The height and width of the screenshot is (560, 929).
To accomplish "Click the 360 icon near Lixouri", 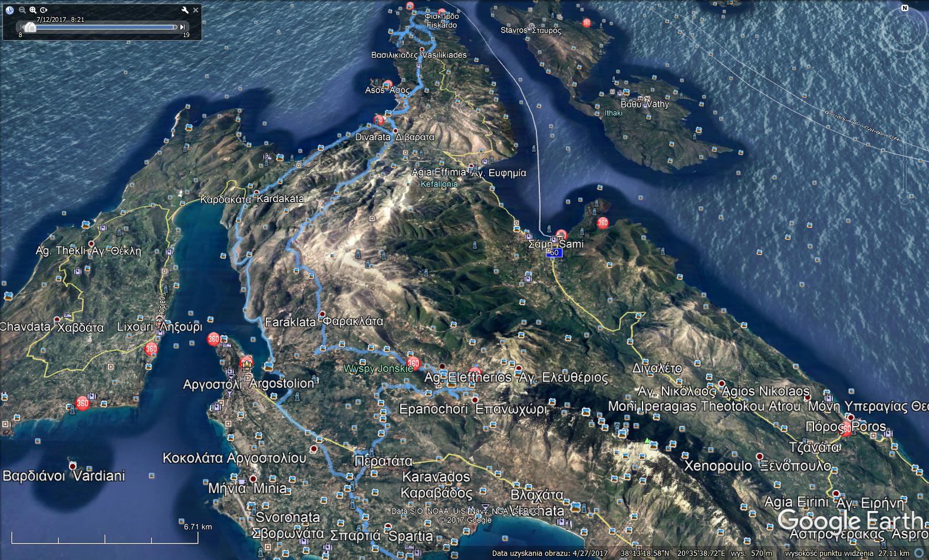I will pyautogui.click(x=151, y=348).
